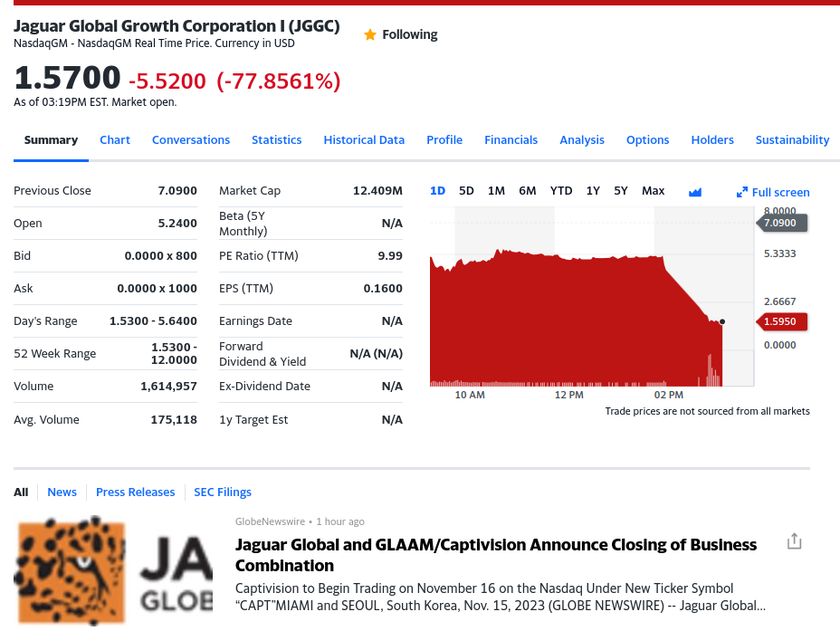View the Holders tab
Screen dimensions: 840x631
click(712, 139)
